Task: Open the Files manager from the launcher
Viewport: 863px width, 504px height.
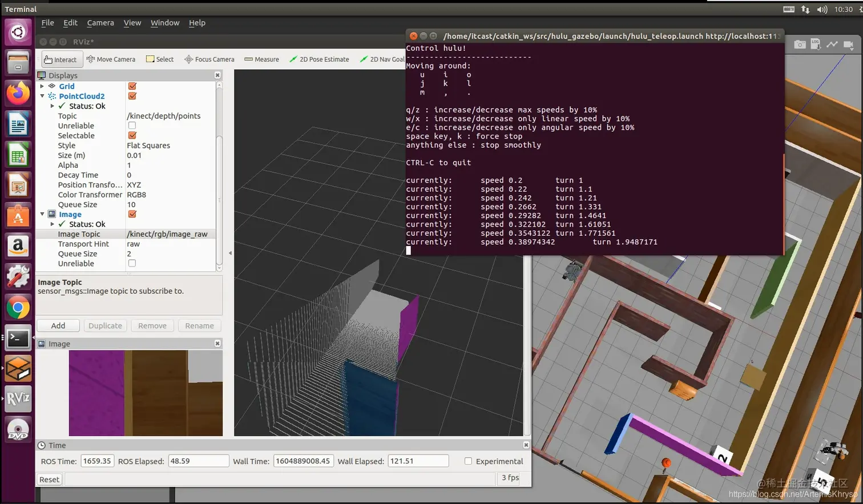Action: (18, 62)
